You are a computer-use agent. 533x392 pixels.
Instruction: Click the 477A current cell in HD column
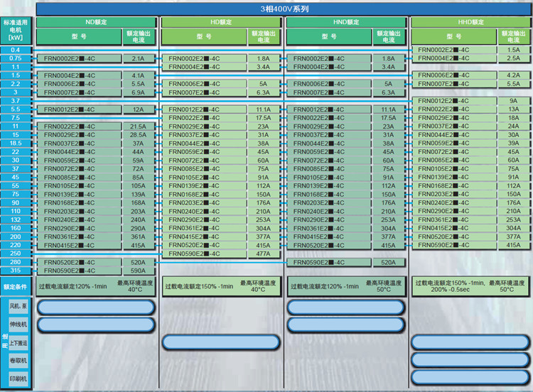click(264, 254)
